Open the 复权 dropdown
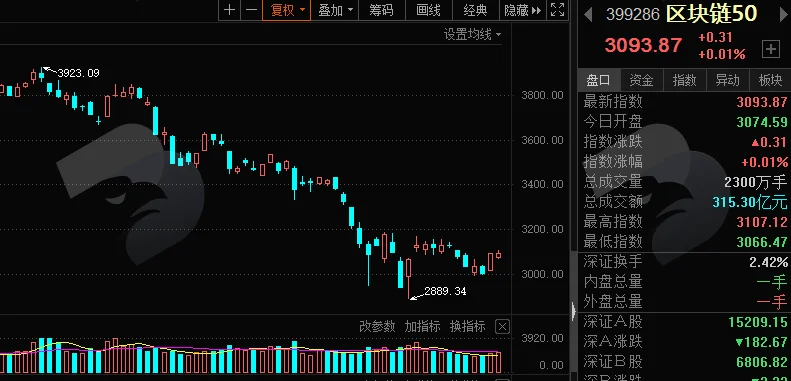Viewport: 791px width, 381px height. [x=287, y=10]
